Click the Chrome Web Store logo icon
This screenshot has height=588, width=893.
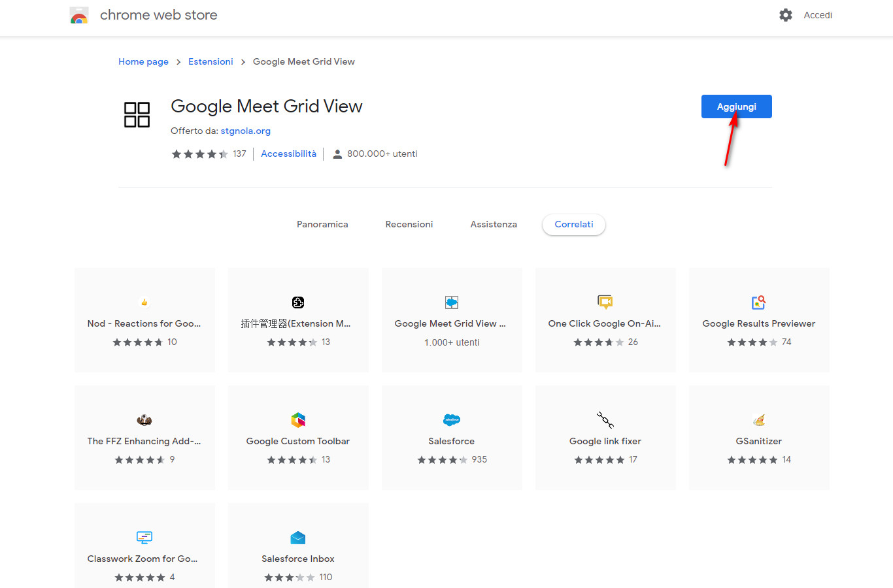[x=79, y=16]
